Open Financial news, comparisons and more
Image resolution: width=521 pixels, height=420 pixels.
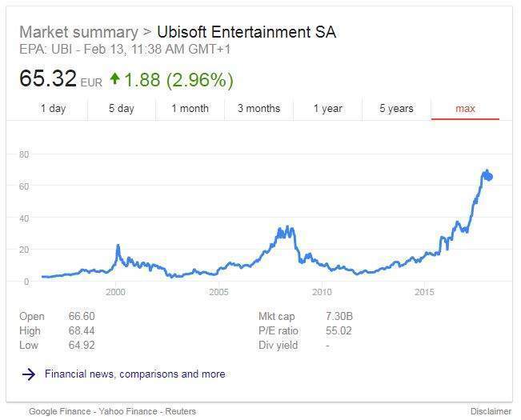135,374
